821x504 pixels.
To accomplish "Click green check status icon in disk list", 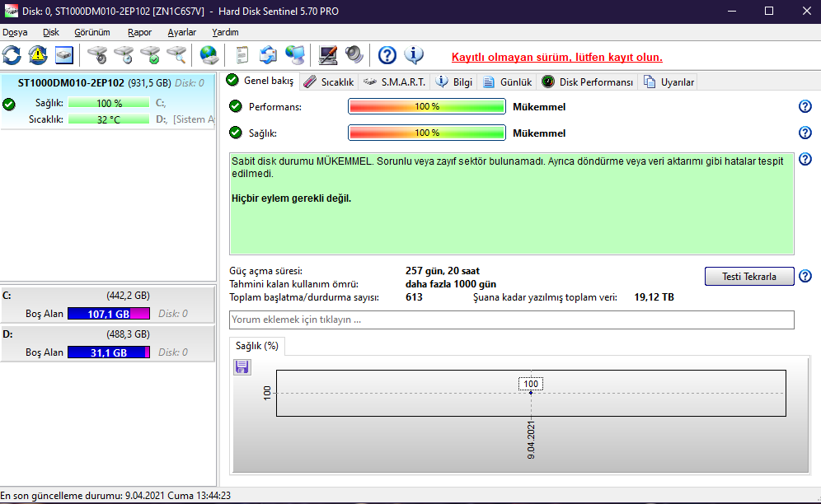I will [9, 104].
